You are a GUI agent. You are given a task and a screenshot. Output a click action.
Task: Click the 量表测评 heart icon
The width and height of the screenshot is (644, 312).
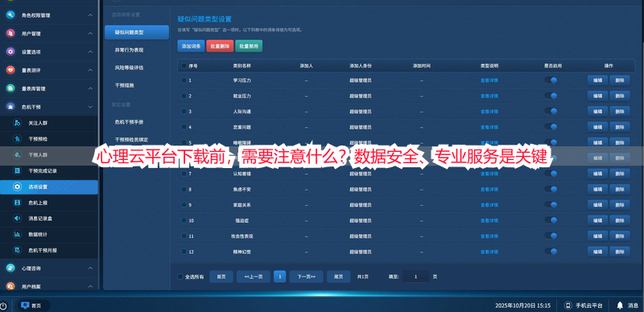[x=10, y=70]
